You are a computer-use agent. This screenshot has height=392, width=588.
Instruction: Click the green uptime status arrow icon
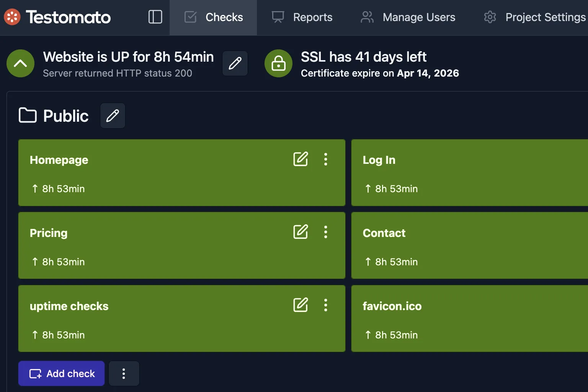20,63
